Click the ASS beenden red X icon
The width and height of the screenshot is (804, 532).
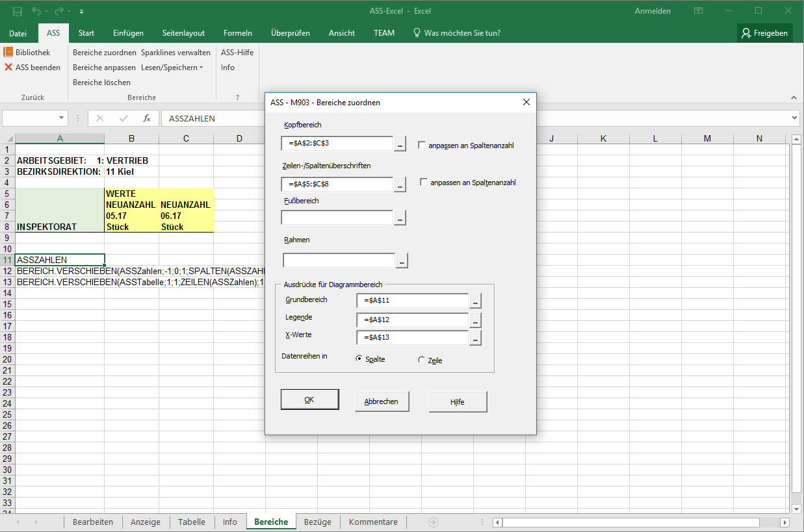coord(8,67)
